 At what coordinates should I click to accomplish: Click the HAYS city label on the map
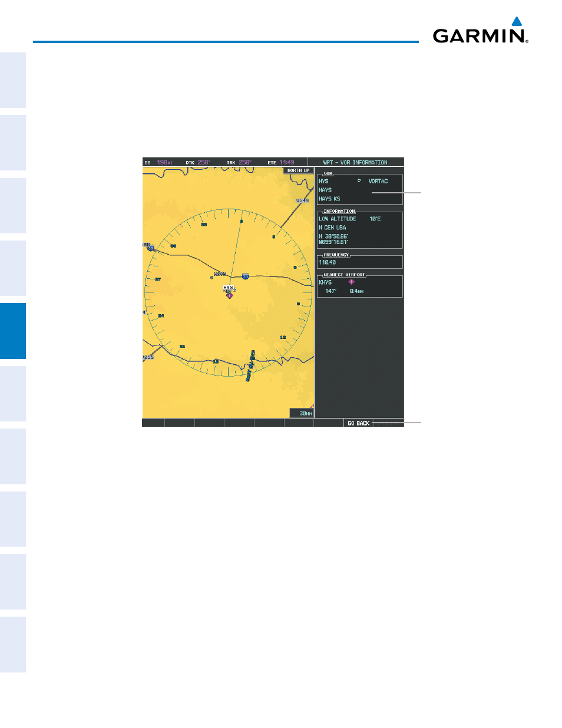[x=220, y=274]
